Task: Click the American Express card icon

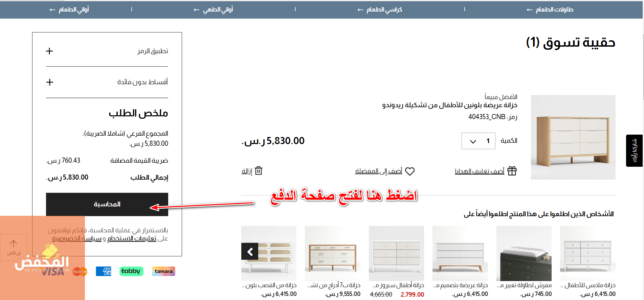Action: 104,271
